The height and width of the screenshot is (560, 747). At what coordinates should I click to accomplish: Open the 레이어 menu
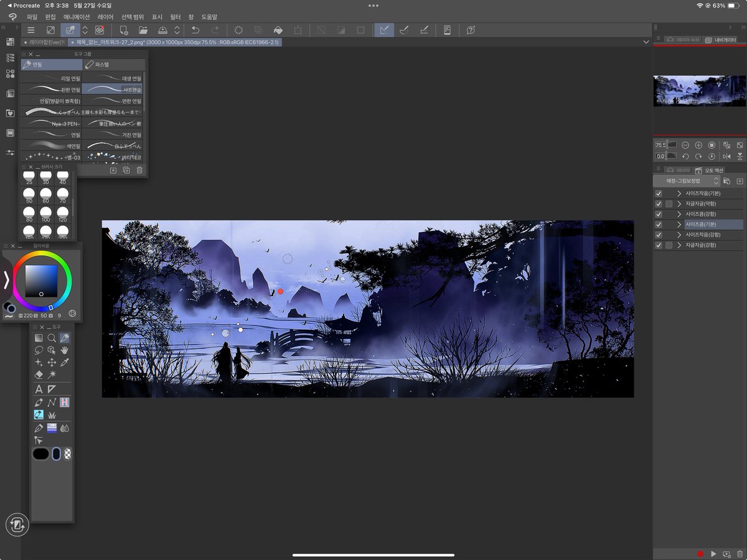[106, 17]
